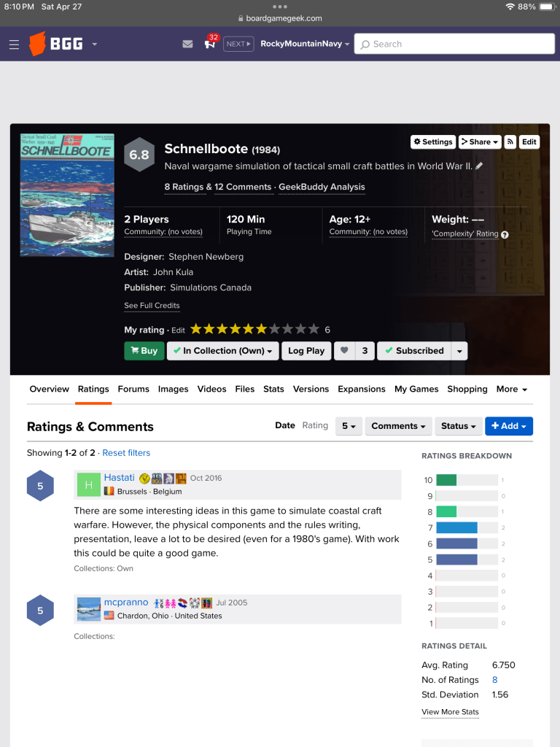Click the Search input field
Viewport: 560px width, 747px height.
pyautogui.click(x=454, y=44)
